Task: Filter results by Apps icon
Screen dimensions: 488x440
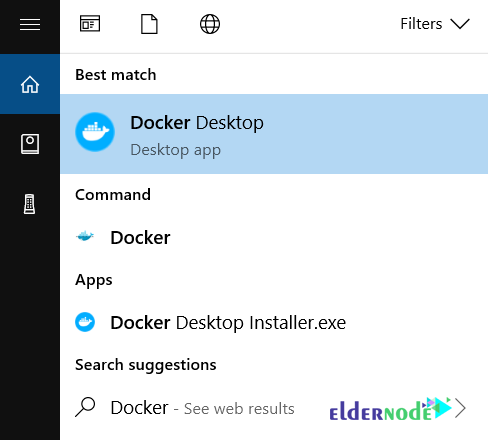Action: [90, 24]
